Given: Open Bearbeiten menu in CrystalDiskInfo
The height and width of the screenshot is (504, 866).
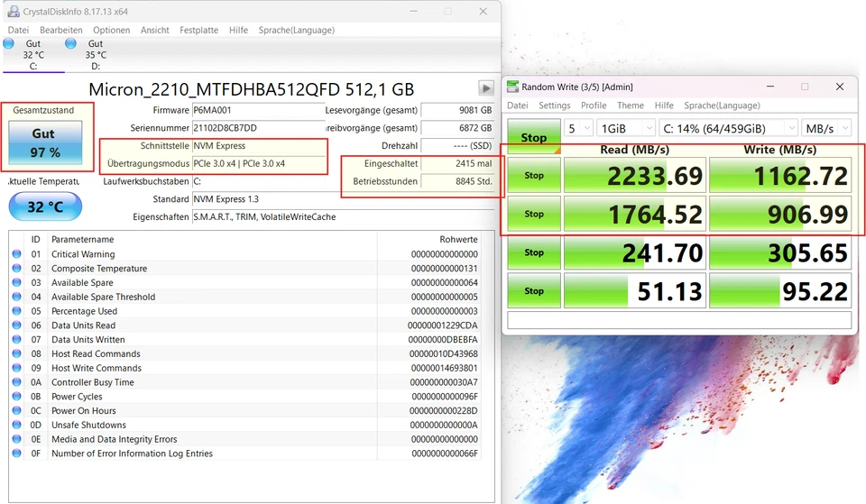Looking at the screenshot, I should tap(60, 30).
